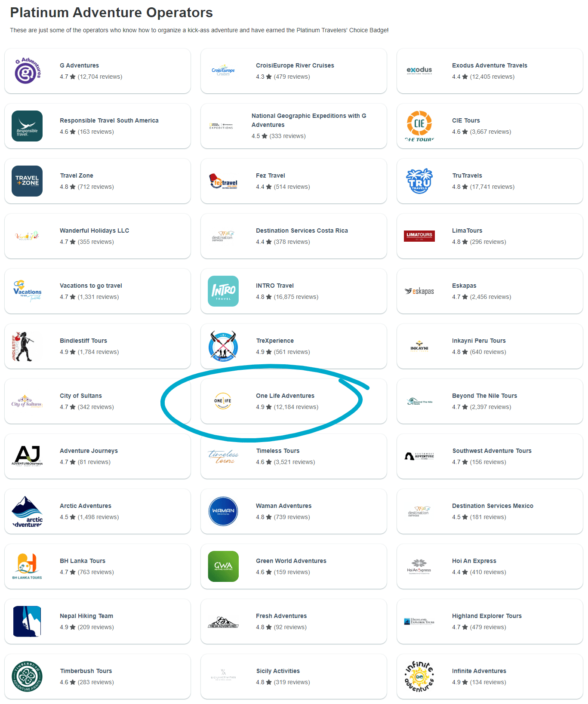Click the CIE Tours name link
The width and height of the screenshot is (588, 704).
(x=466, y=120)
